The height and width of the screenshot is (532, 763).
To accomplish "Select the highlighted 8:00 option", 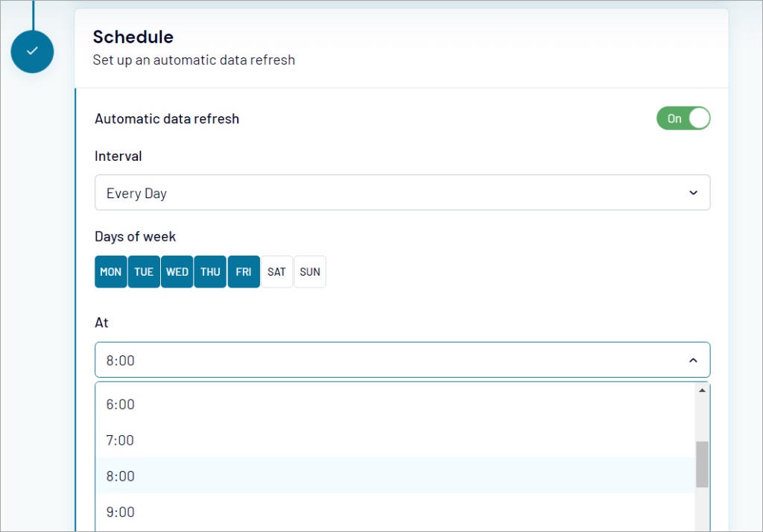I will coord(298,475).
